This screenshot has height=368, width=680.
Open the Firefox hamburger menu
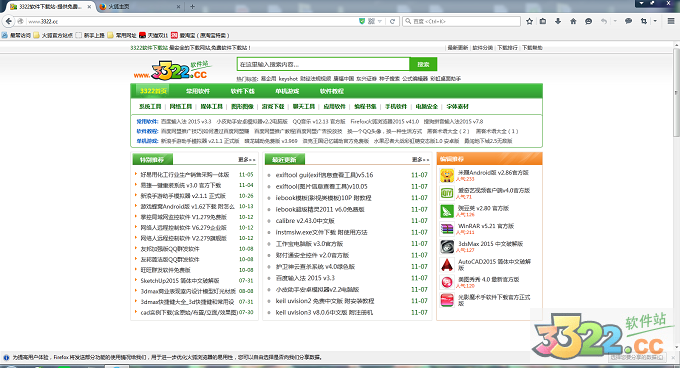coord(671,21)
